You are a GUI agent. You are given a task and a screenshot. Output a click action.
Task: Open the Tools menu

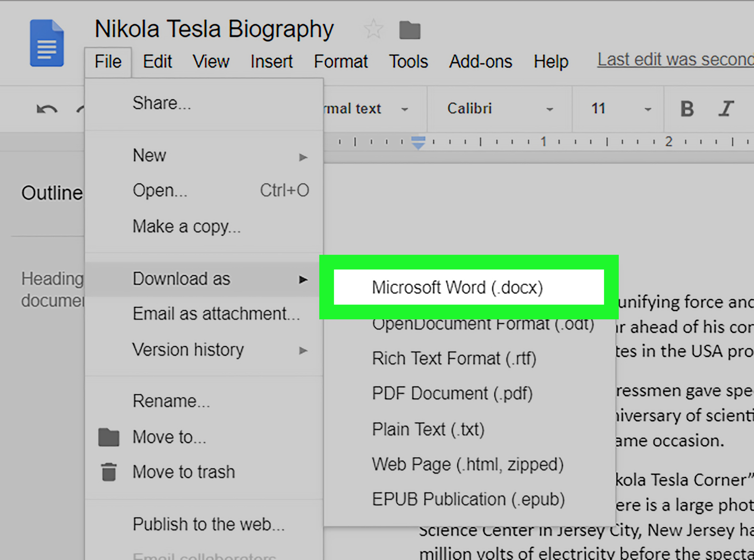[x=408, y=62]
